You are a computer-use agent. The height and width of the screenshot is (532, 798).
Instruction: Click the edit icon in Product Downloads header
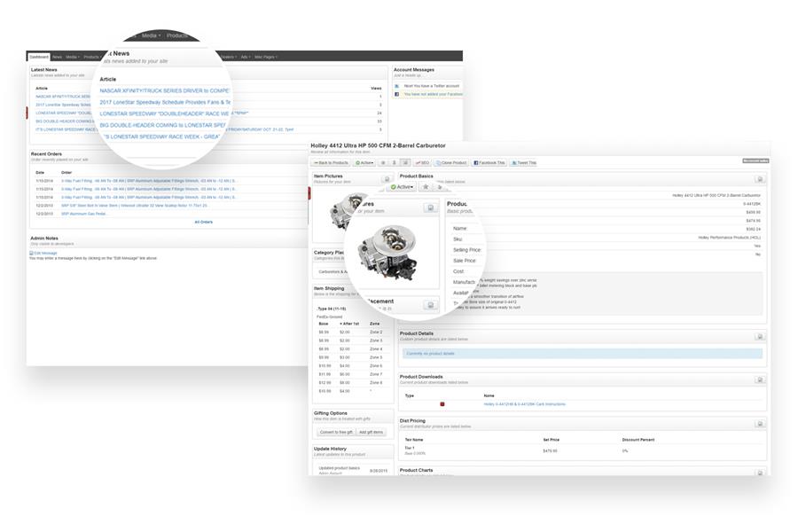tap(760, 379)
